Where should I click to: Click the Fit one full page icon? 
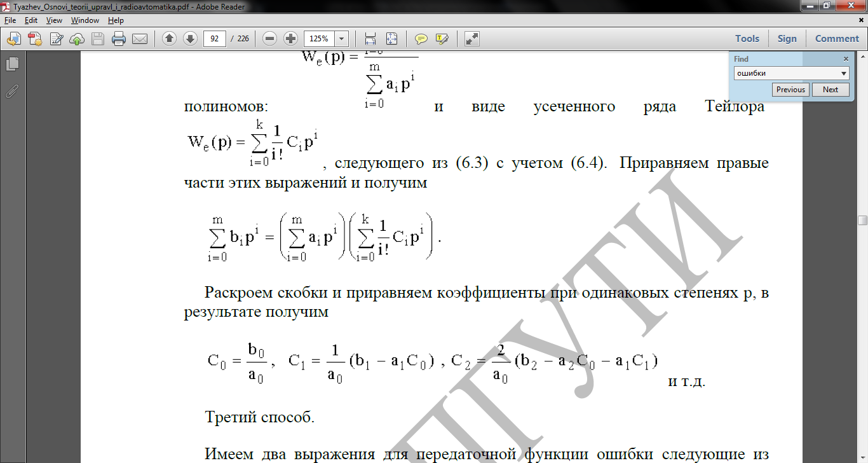click(x=391, y=39)
